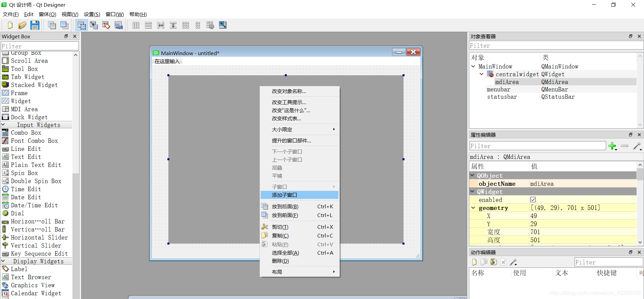Open Action Editor wrench settings icon
The image size is (644, 299).
tap(513, 262)
